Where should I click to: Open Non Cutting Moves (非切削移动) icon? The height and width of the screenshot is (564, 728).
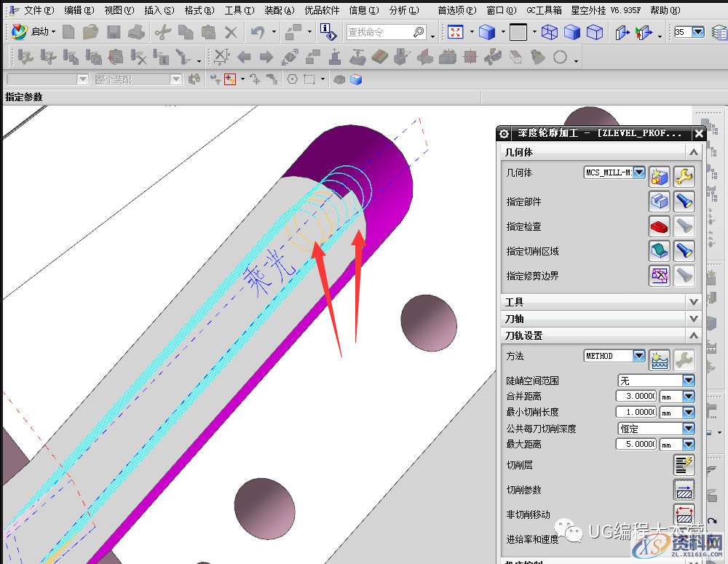tap(684, 515)
